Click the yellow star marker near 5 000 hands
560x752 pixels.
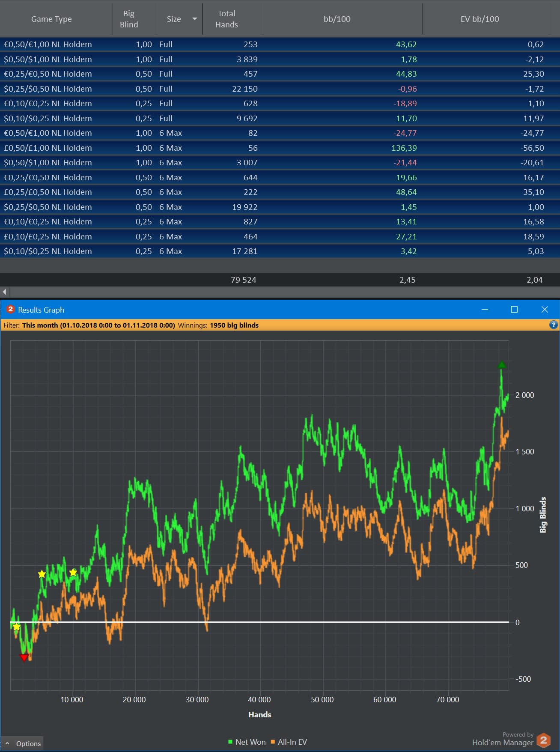click(x=42, y=574)
